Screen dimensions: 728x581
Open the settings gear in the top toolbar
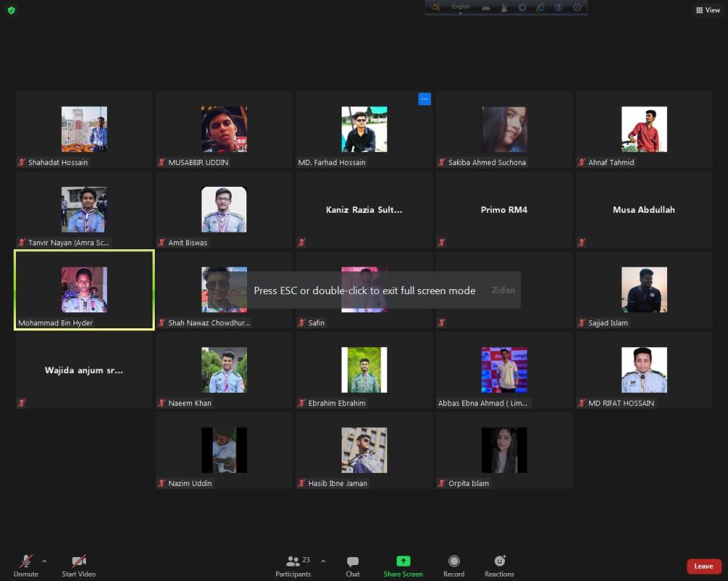522,8
